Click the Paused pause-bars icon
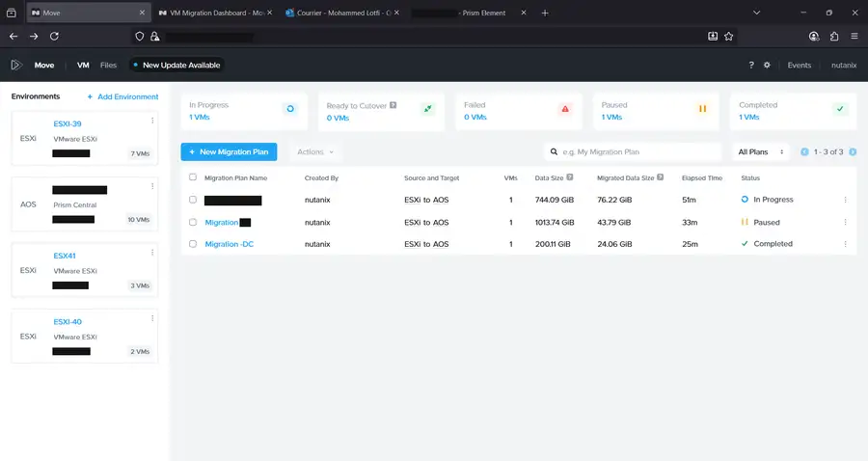The height and width of the screenshot is (461, 868). (x=702, y=109)
